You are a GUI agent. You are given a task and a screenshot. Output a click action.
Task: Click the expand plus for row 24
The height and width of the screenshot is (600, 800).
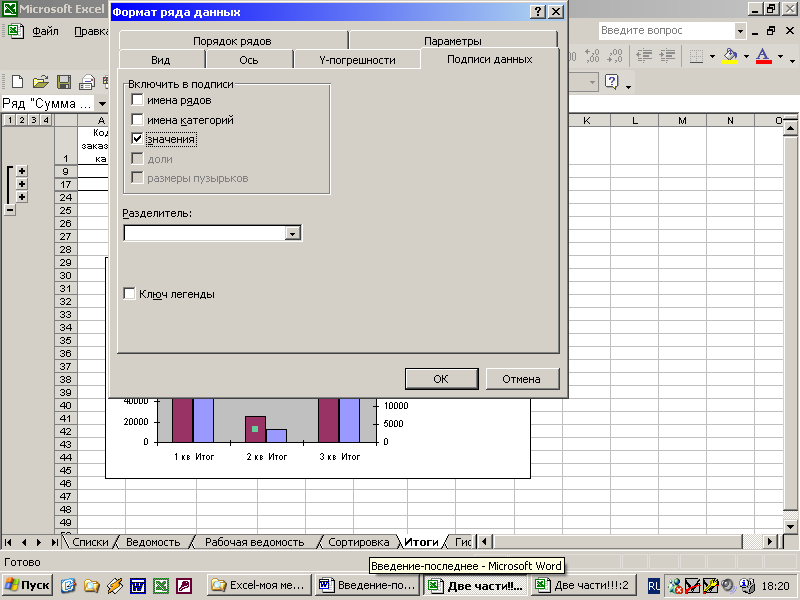[22, 197]
